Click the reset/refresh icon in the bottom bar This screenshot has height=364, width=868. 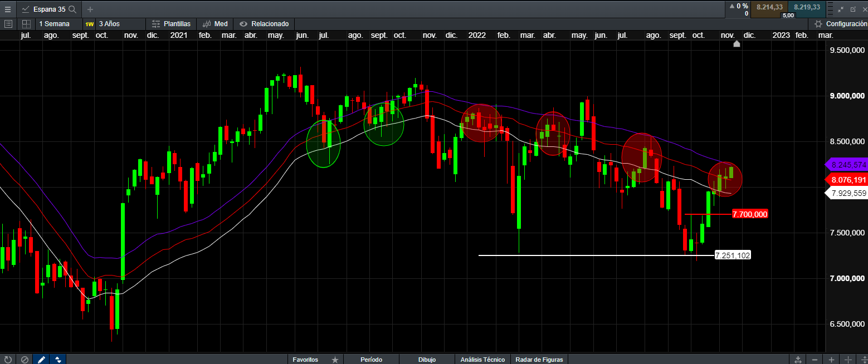8,360
